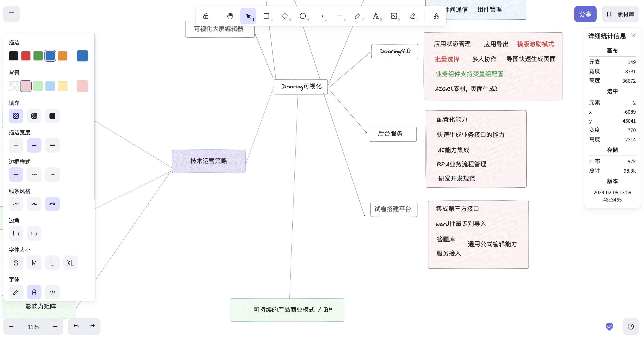Screen dimensions: 644x337
Task: Reset zoom by clicking 11% indicator
Action: [x=33, y=327]
